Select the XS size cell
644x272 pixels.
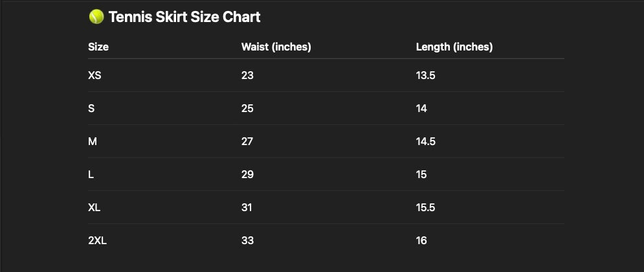click(94, 76)
